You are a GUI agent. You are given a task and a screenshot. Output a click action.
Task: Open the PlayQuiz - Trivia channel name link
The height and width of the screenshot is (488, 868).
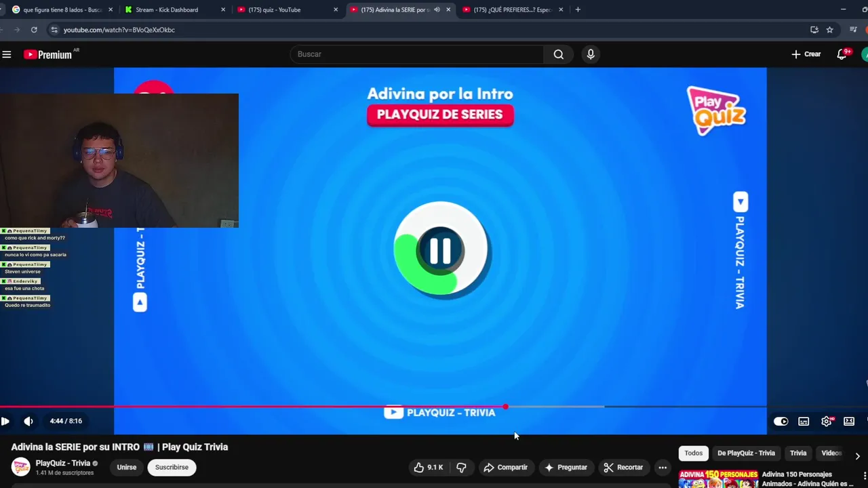[x=63, y=464]
